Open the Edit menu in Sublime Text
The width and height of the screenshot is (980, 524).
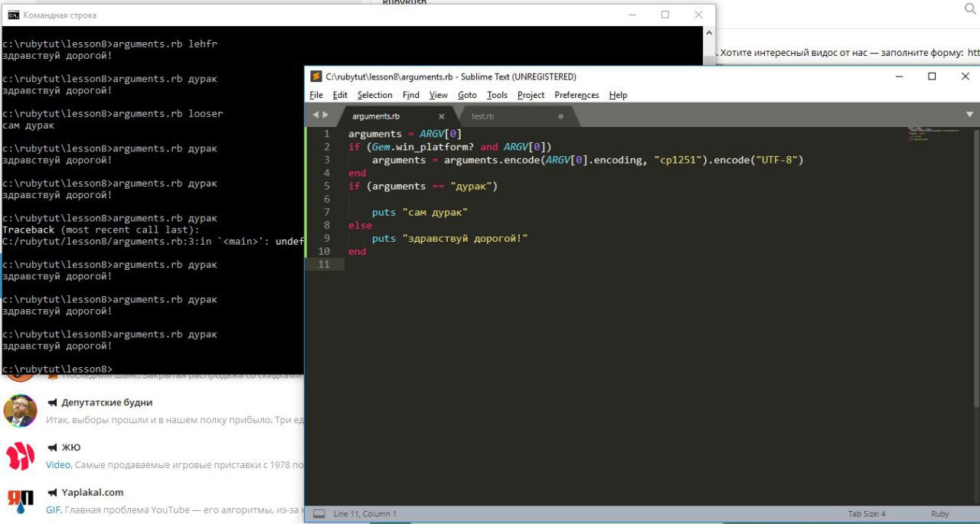point(340,95)
